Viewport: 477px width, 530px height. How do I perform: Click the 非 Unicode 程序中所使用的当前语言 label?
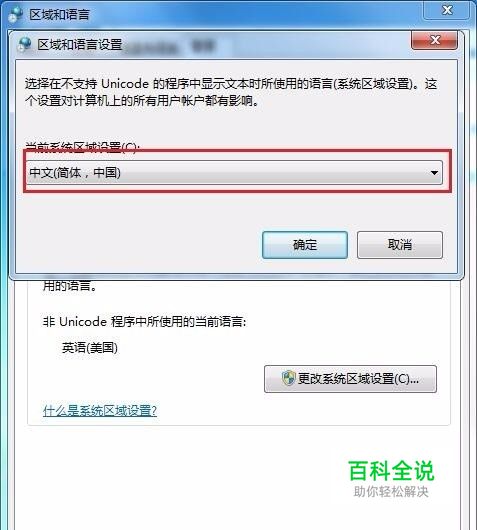(144, 321)
